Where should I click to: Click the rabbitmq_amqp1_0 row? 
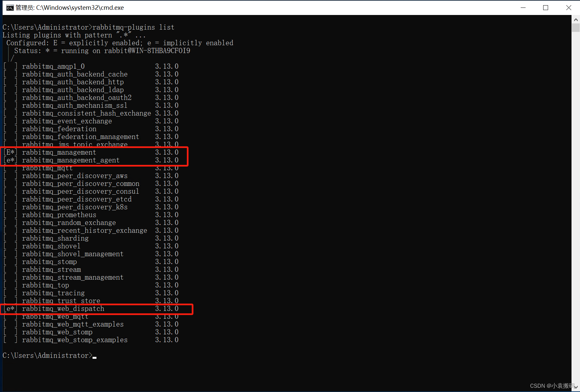91,66
